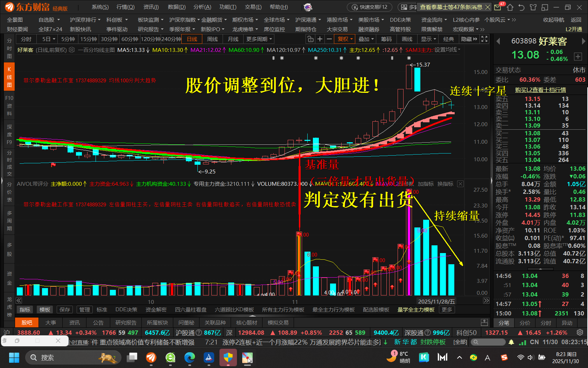This screenshot has height=368, width=588.
Task: Open Task View on the taskbar
Action: [x=132, y=357]
